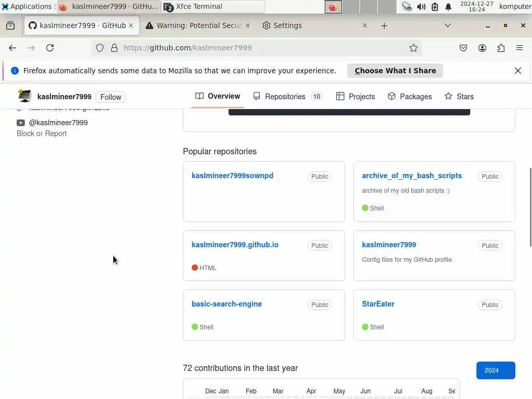Open a new tab with plus icon
This screenshot has width=532, height=399.
(384, 26)
